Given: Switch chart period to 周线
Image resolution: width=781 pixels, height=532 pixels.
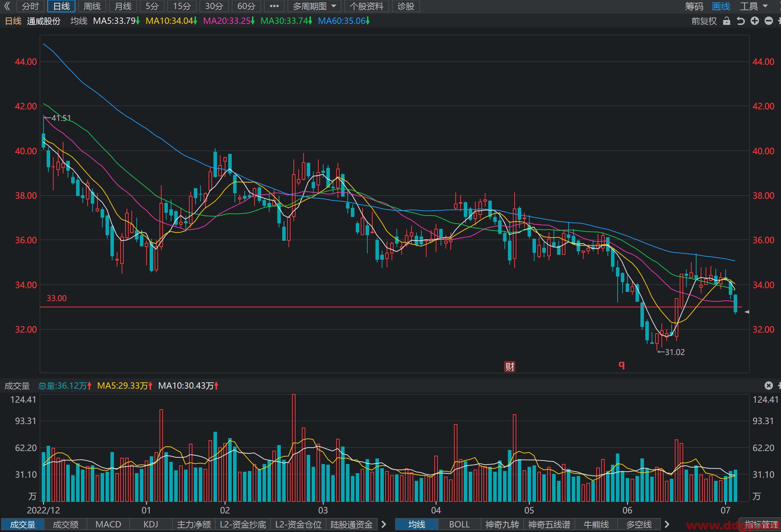Looking at the screenshot, I should [x=92, y=6].
